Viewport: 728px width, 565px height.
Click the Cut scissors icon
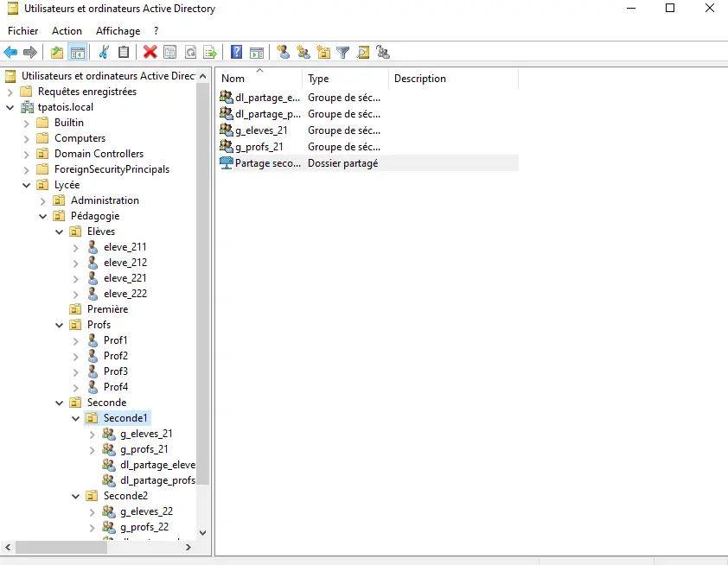(104, 53)
